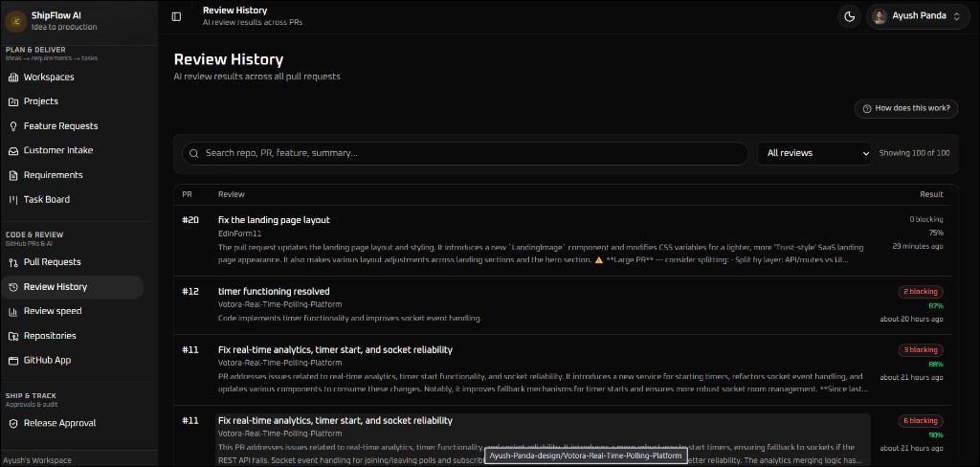Click the Review History clock icon
The height and width of the screenshot is (467, 980).
pos(13,287)
